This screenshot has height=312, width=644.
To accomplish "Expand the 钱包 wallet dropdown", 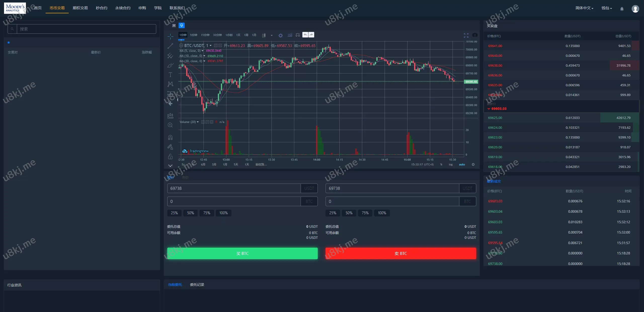I will click(607, 8).
